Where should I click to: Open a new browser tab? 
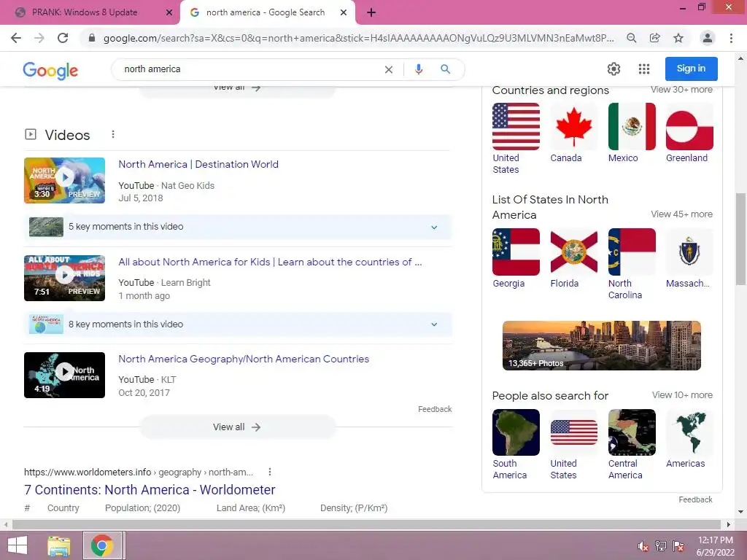[371, 12]
